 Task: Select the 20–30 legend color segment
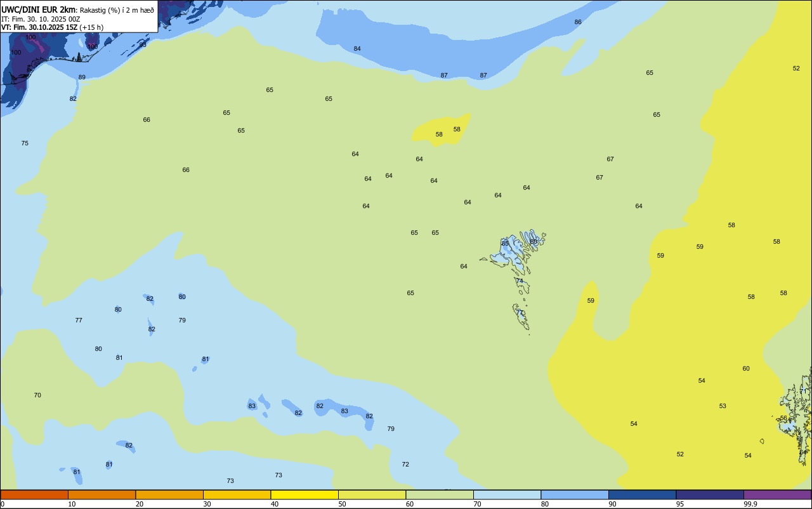(x=169, y=494)
